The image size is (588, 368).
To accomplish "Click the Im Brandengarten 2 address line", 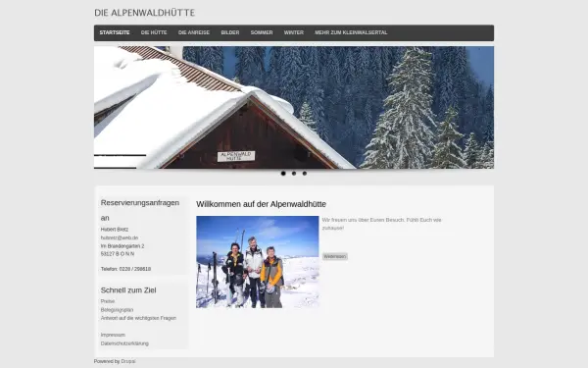I will click(x=122, y=246).
